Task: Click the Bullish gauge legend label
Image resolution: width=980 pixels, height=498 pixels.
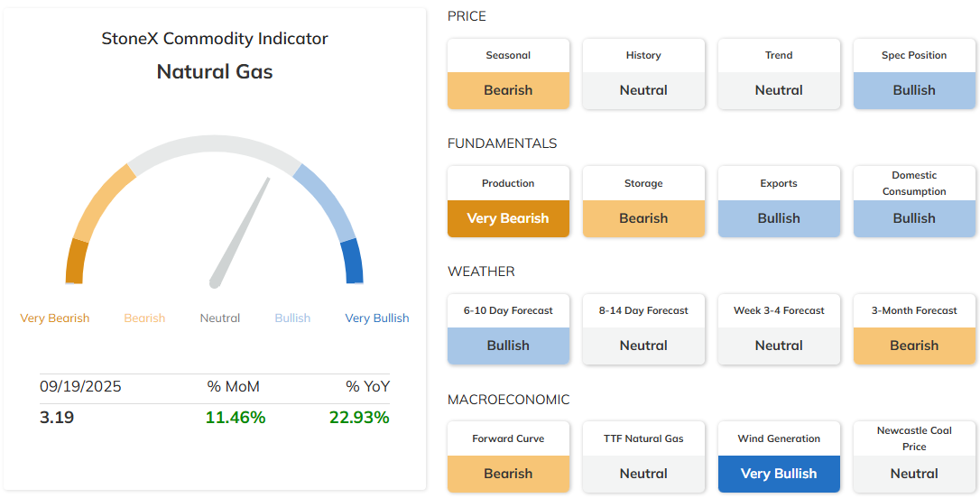Action: pos(292,318)
